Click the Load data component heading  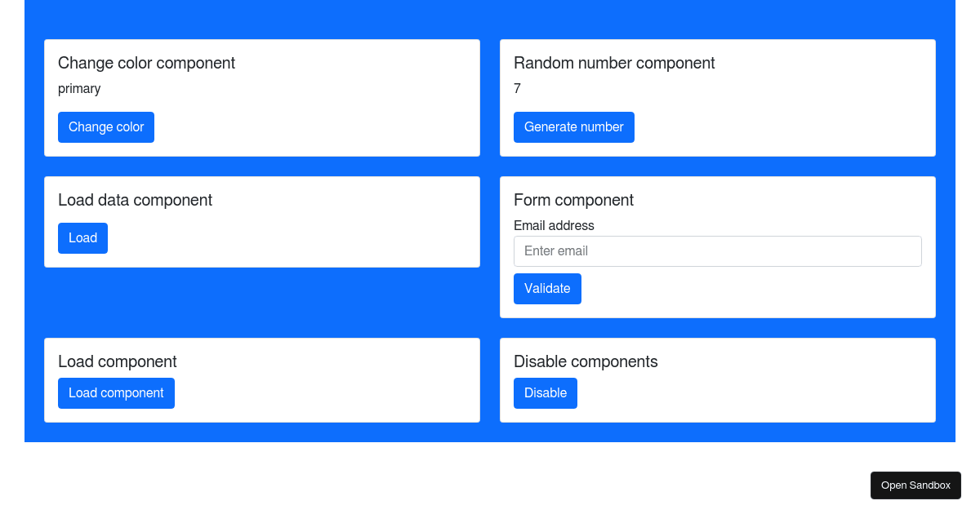click(x=135, y=200)
